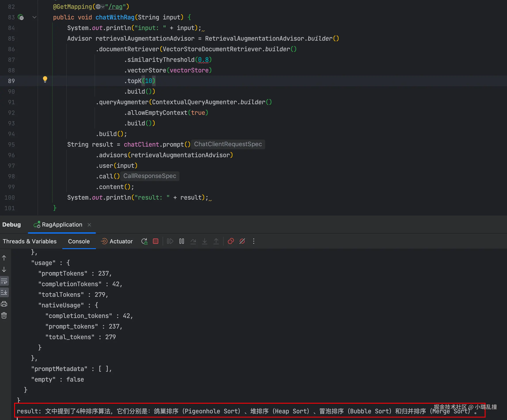Viewport: 507px width, 420px height.
Task: Stop the running debug process
Action: click(x=156, y=241)
